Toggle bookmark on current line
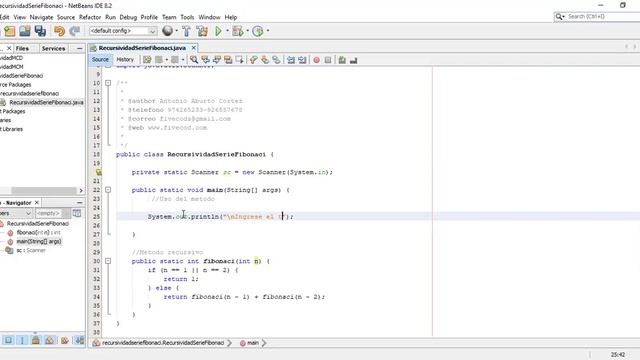Image resolution: width=640 pixels, height=360 pixels. 276,60
